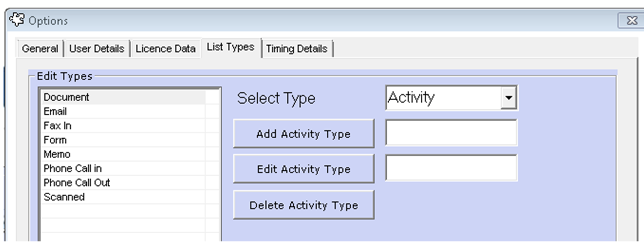Focus the text field beside Edit Activity Type
Image resolution: width=644 pixels, height=248 pixels.
click(451, 168)
